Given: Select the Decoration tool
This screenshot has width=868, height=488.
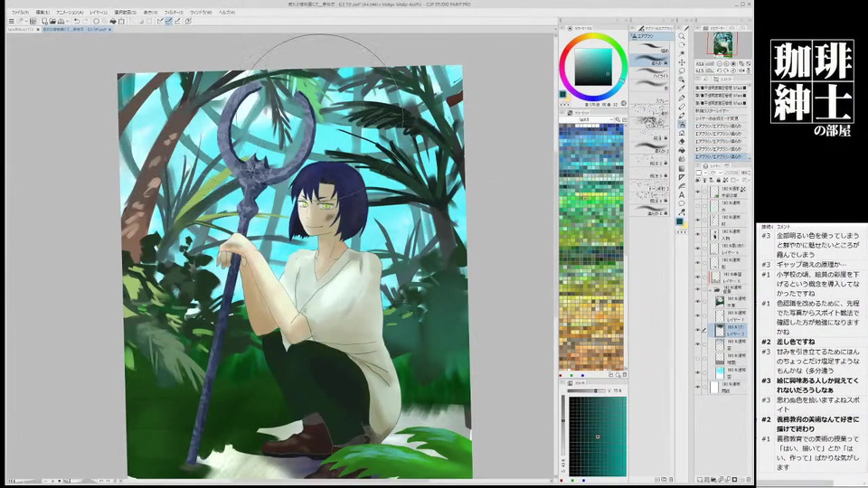Looking at the screenshot, I should [x=682, y=133].
